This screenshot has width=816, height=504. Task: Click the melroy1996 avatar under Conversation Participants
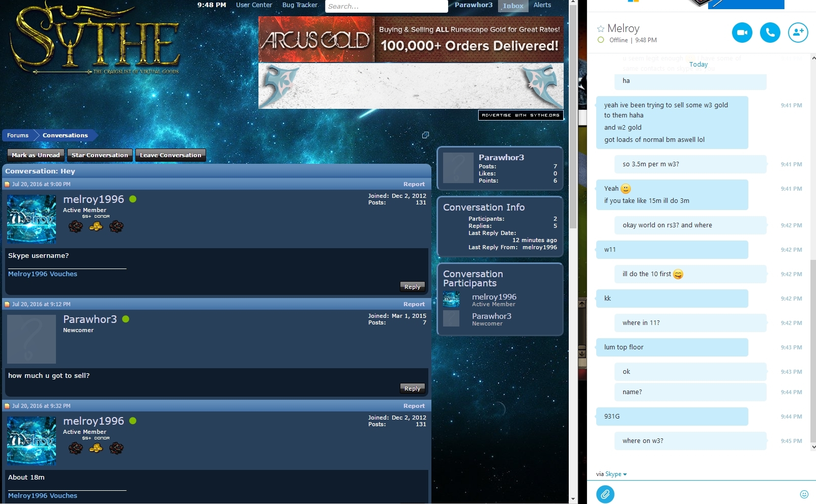(x=451, y=300)
